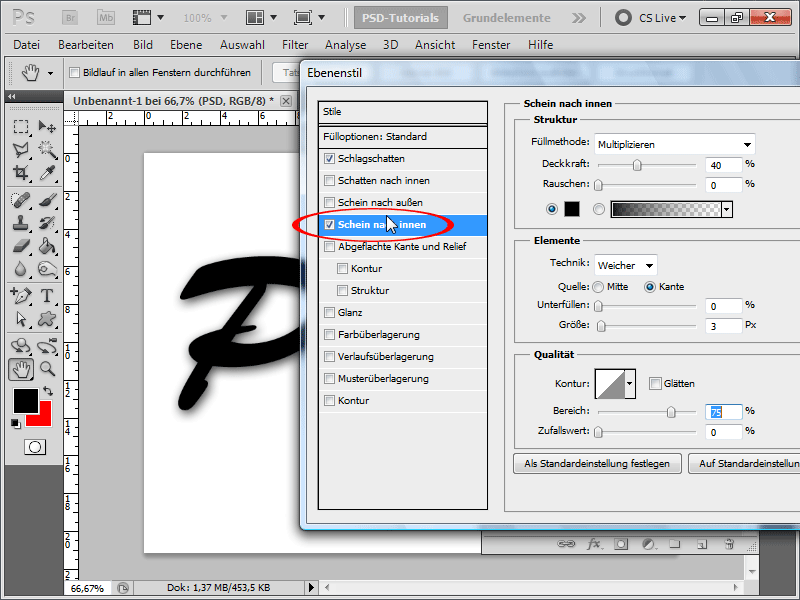Click Als Standardeinstellung festlegen button

[x=597, y=464]
